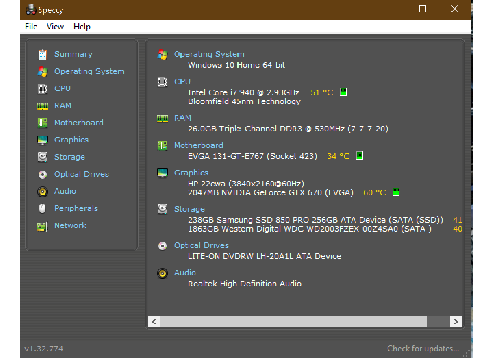Click Optical Drives heading in summary panel
This screenshot has width=480, height=360.
click(x=201, y=245)
